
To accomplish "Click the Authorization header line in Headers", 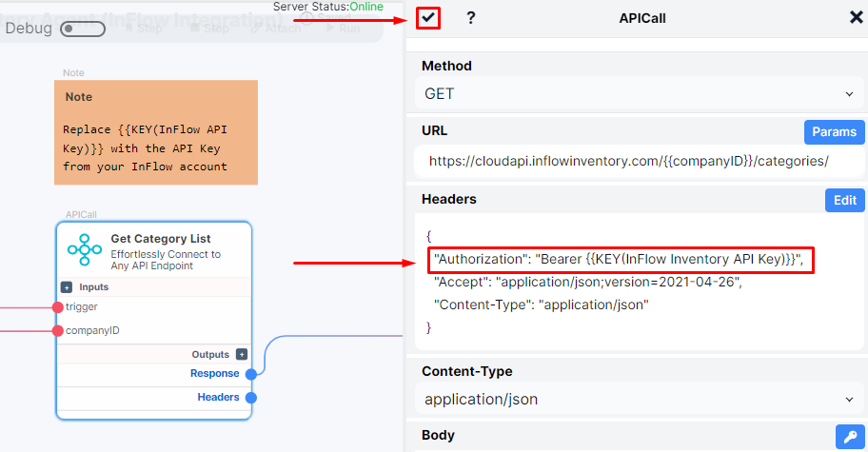I will [621, 260].
